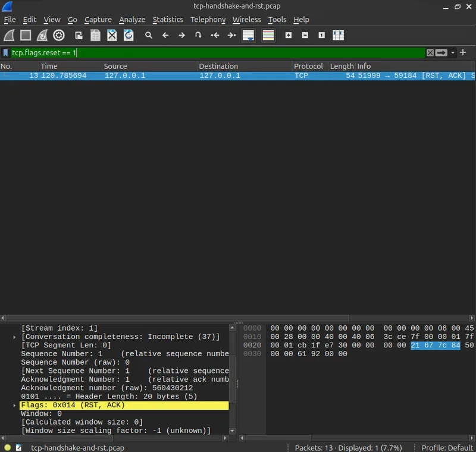This screenshot has width=476, height=452.
Task: Open the View menu
Action: 52,20
